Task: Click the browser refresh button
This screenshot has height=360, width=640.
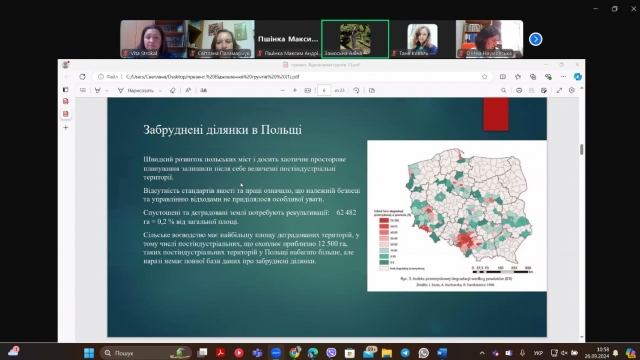Action: click(x=82, y=77)
